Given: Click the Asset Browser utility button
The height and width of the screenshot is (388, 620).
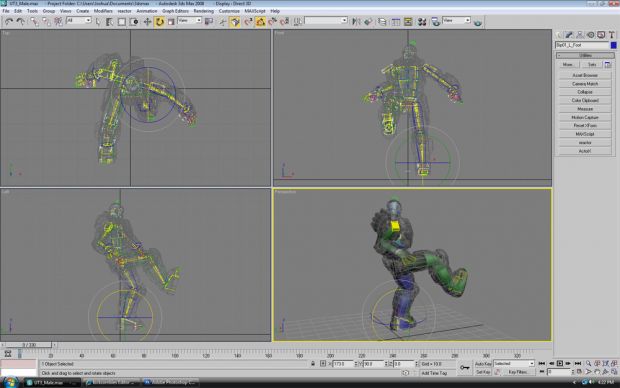Looking at the screenshot, I should [x=585, y=75].
